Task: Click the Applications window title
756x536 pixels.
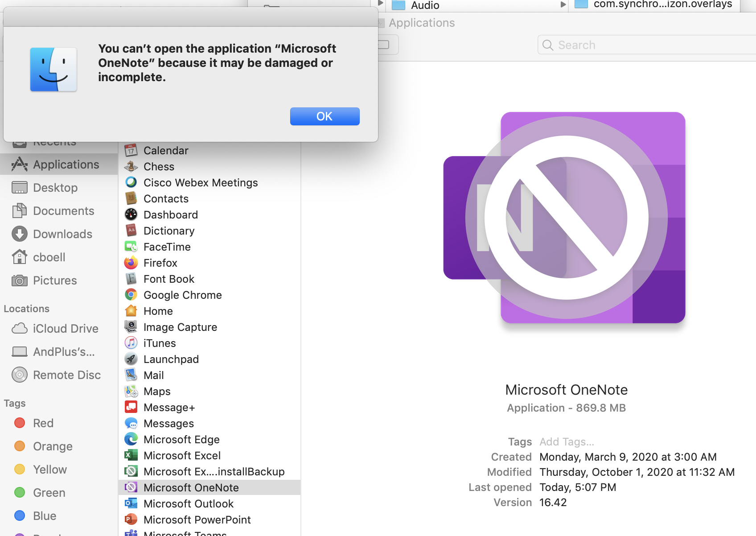Action: coord(422,23)
